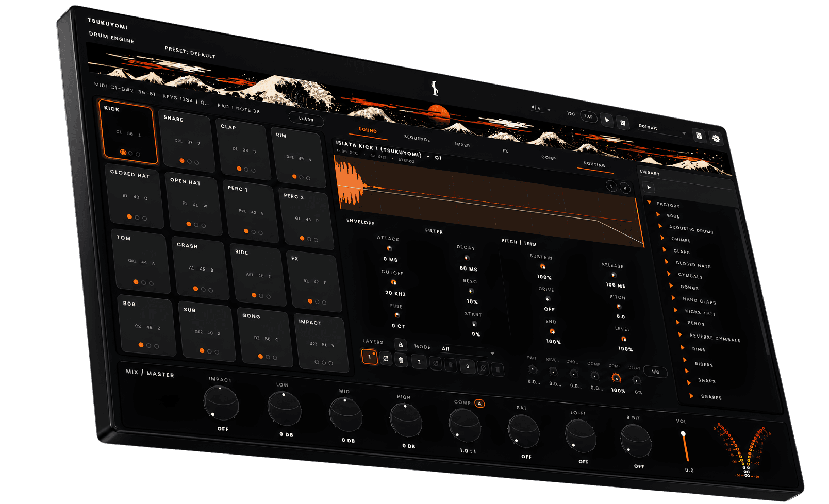Click the second indicator dot on Tom pad
Screen dimensions: 829x504
(x=143, y=283)
